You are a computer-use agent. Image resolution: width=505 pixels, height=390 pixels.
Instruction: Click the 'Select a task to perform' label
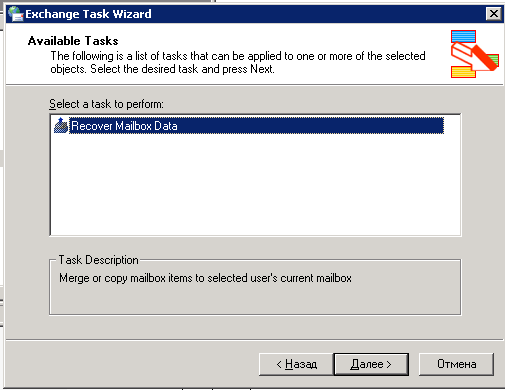click(x=106, y=104)
